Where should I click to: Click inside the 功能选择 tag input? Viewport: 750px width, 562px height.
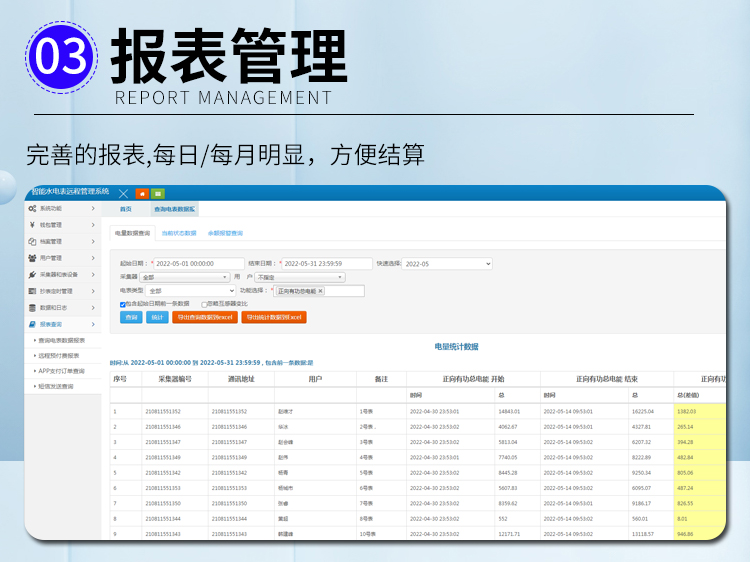coord(344,291)
